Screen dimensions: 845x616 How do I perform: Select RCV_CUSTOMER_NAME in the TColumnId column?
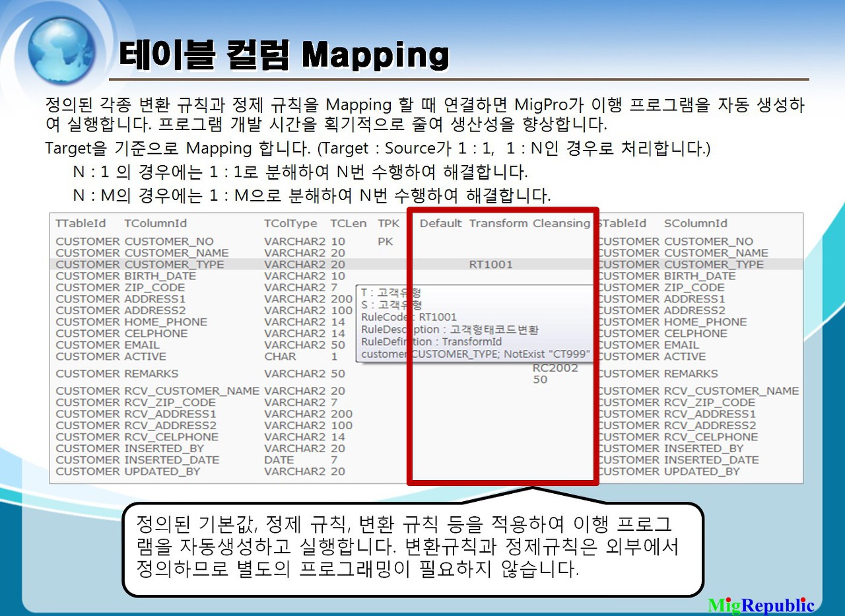[192, 391]
